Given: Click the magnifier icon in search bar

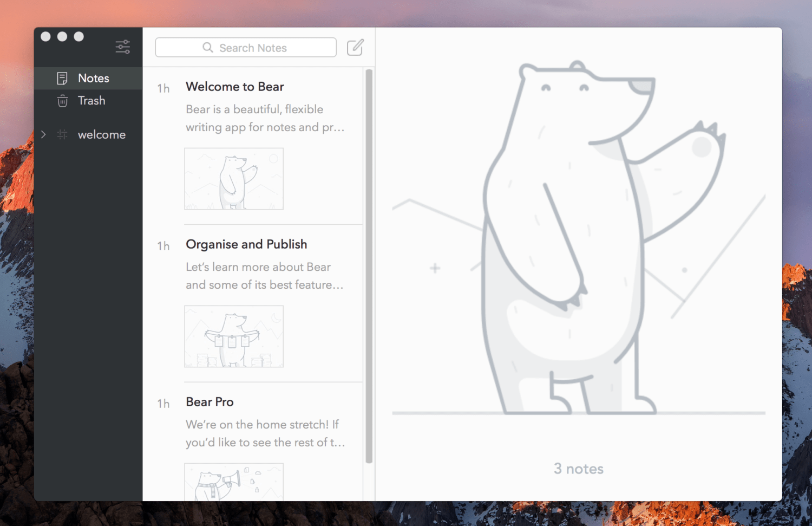Looking at the screenshot, I should (208, 48).
